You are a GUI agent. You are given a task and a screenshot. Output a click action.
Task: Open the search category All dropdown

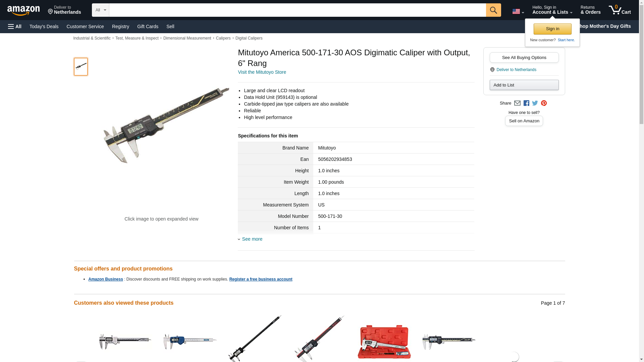coord(101,10)
